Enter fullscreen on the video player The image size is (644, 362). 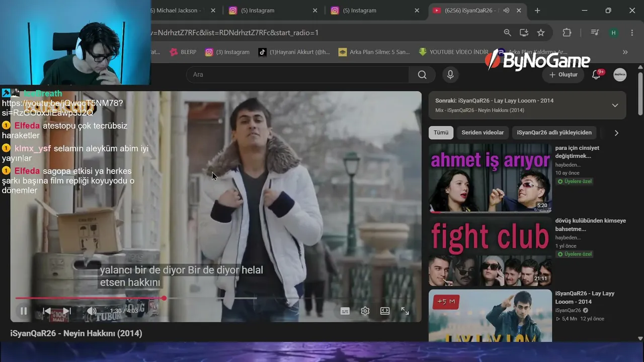click(405, 311)
